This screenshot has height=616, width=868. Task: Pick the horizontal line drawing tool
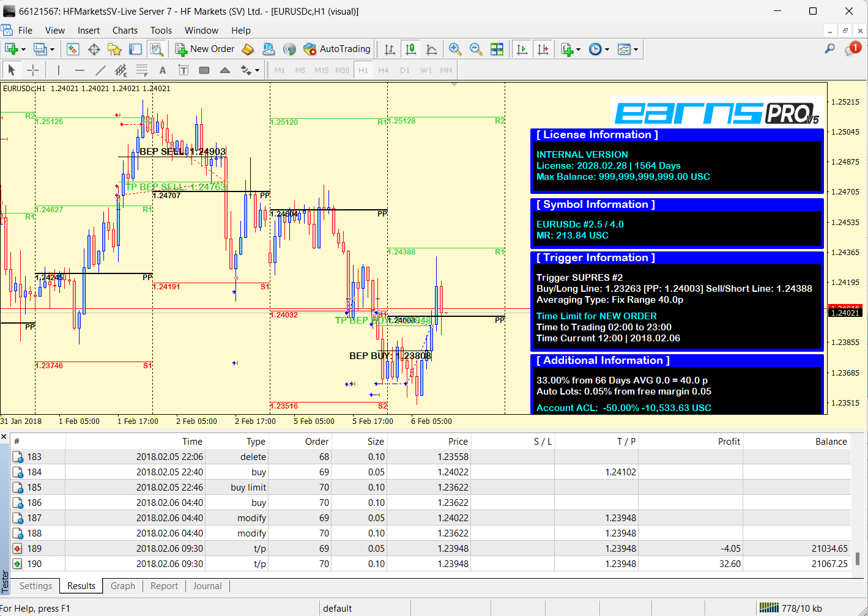coord(80,70)
